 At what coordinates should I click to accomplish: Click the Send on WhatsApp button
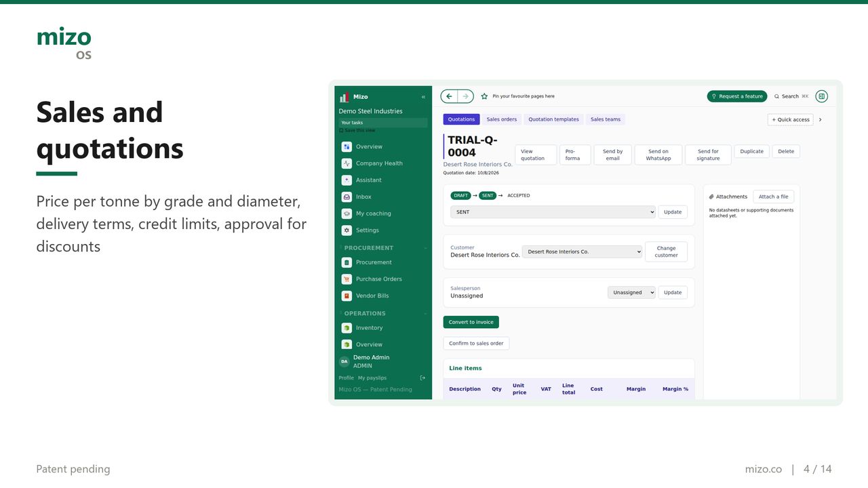658,155
